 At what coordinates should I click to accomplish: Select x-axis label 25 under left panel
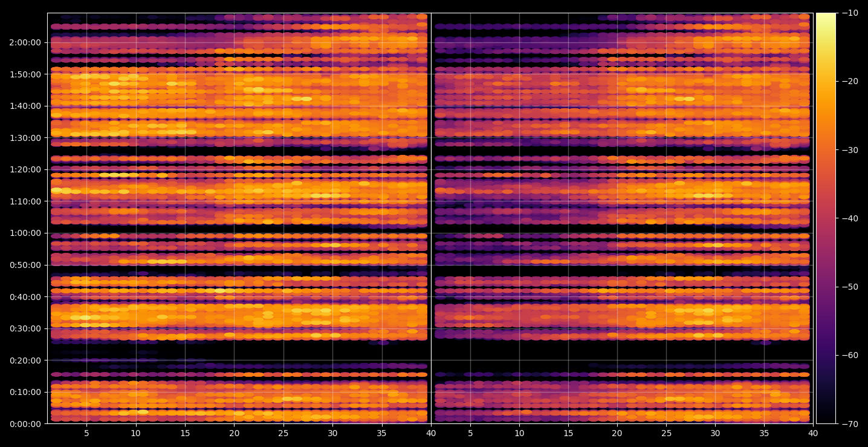click(x=283, y=434)
